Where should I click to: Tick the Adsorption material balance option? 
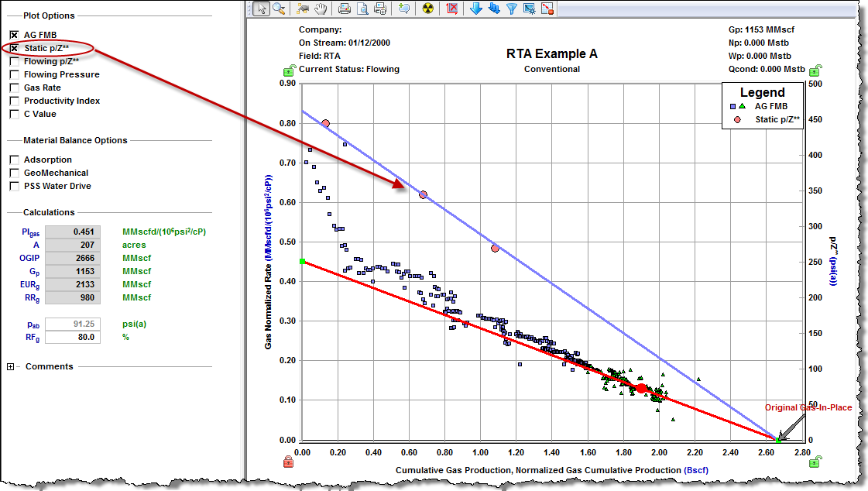[x=14, y=160]
